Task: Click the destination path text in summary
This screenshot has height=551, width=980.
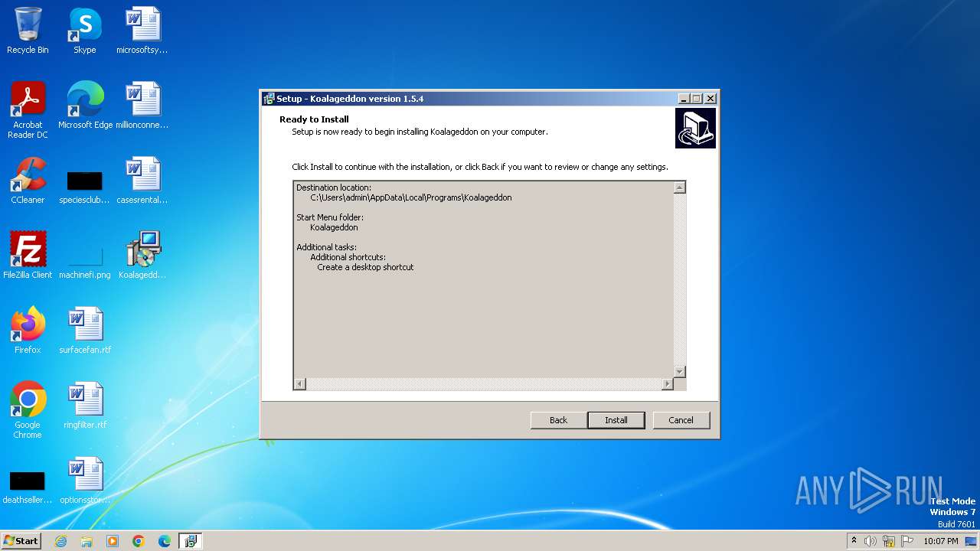Action: (411, 197)
